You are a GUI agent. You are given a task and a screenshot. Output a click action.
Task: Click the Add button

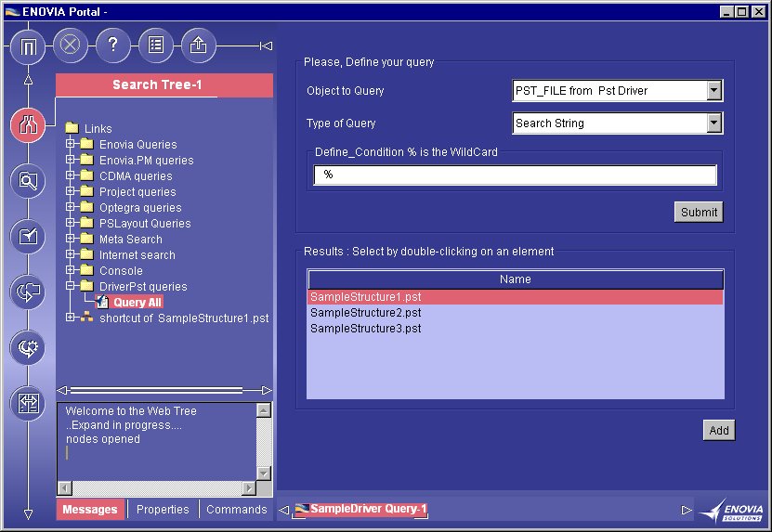(719, 430)
